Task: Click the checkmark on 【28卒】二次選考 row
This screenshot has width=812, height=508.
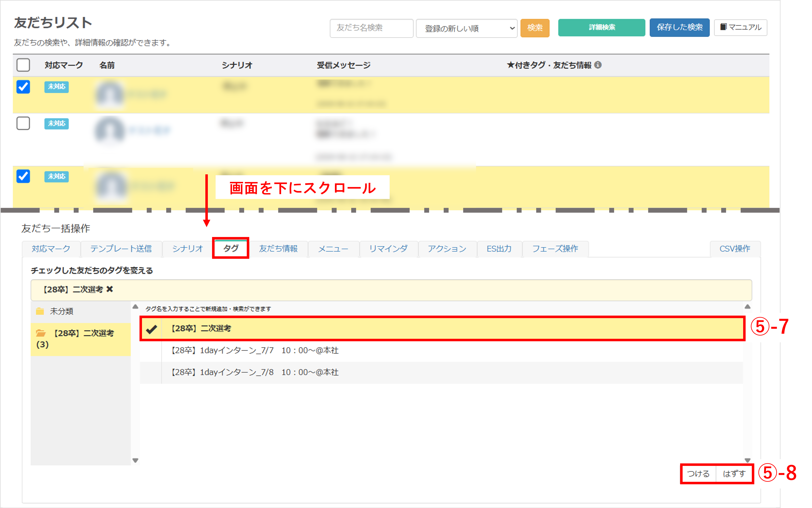Action: (x=152, y=329)
